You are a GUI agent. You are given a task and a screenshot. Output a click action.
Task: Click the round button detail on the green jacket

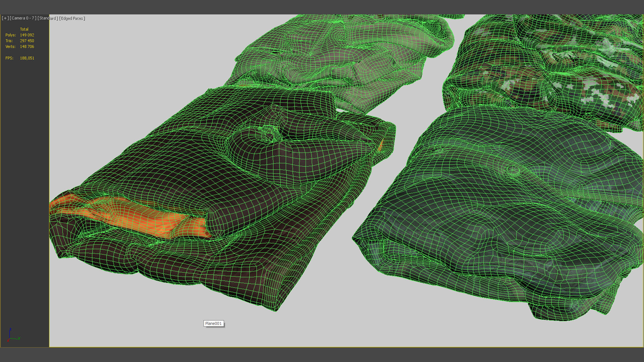pyautogui.click(x=513, y=170)
